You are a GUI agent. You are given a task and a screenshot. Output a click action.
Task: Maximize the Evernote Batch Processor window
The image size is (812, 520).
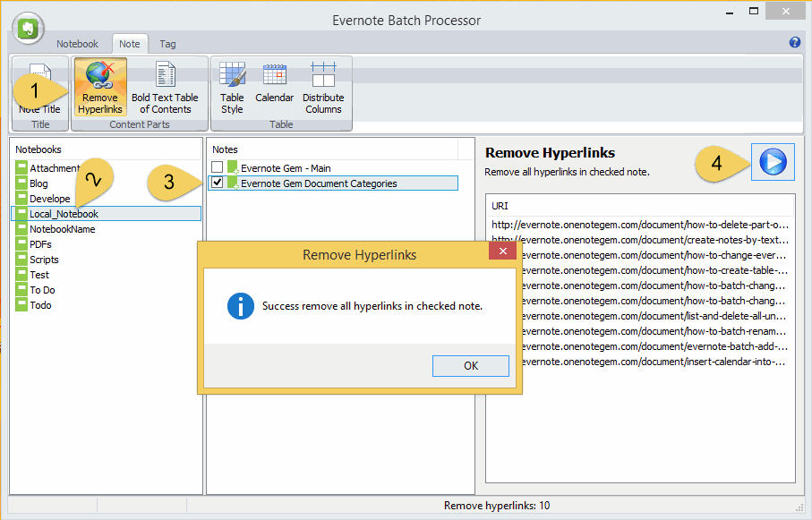[x=754, y=11]
